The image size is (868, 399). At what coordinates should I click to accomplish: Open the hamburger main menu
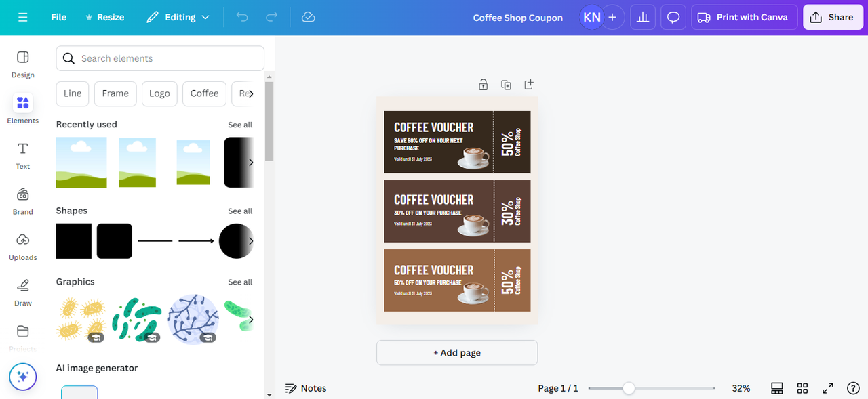23,17
